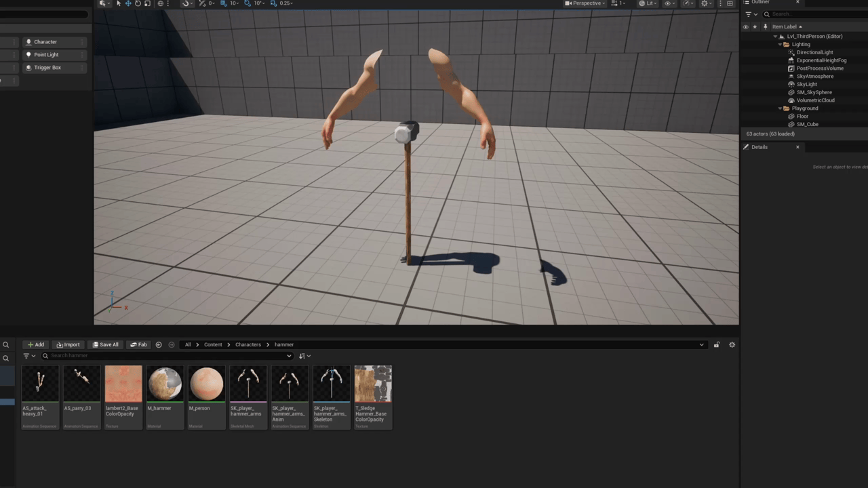The image size is (868, 488).
Task: Open viewport Show flags eye menu
Action: (x=669, y=3)
